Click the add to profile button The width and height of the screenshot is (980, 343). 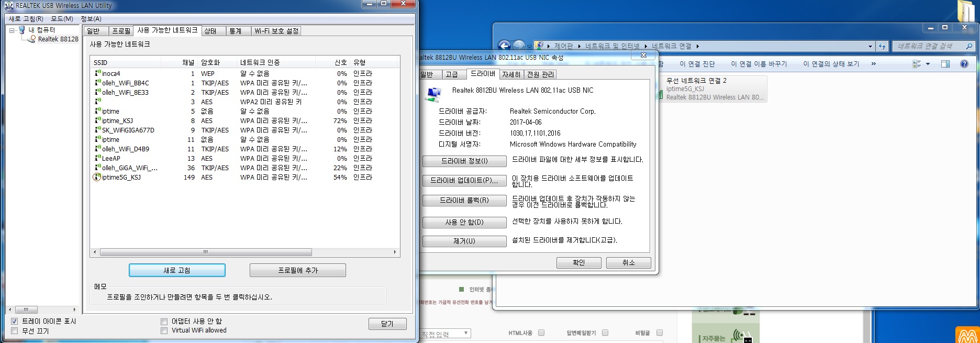click(298, 270)
